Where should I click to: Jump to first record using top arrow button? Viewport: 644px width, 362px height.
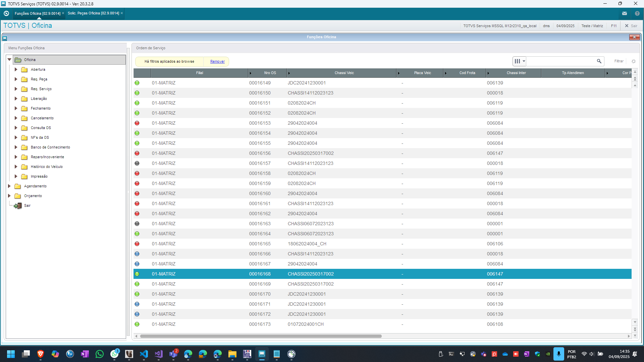point(635,72)
